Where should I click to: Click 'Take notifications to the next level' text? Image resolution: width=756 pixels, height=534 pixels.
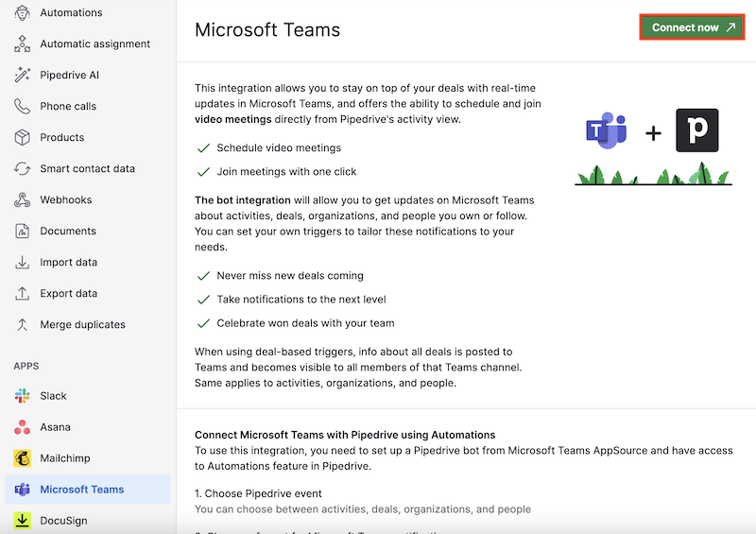301,300
